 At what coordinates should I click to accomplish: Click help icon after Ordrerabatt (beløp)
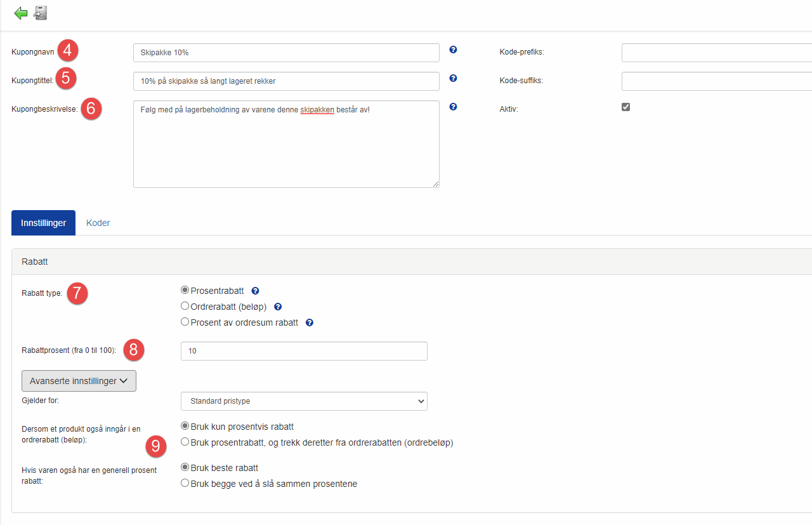(x=278, y=307)
